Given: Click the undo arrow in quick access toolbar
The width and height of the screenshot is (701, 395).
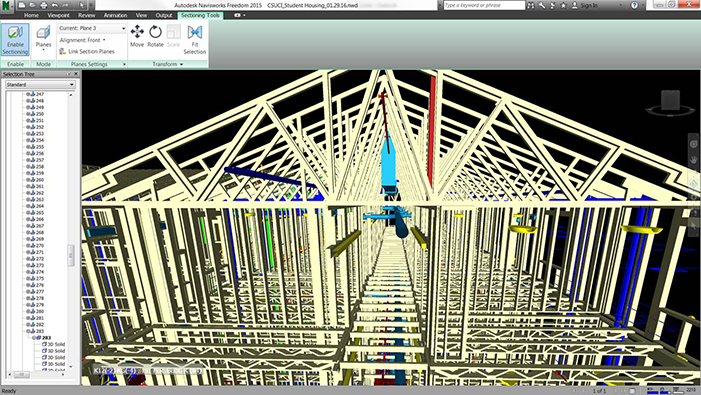Looking at the screenshot, I should (55, 5).
